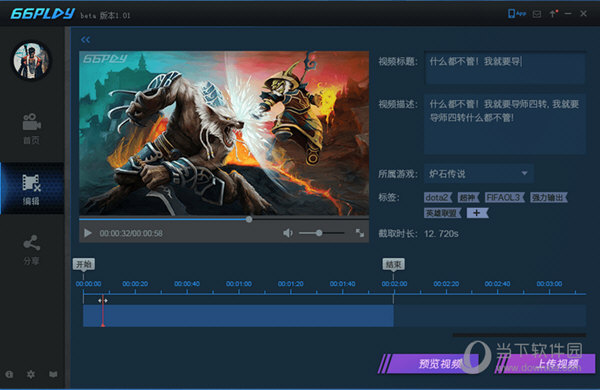Click the 截取时长 12.720s value

[441, 233]
